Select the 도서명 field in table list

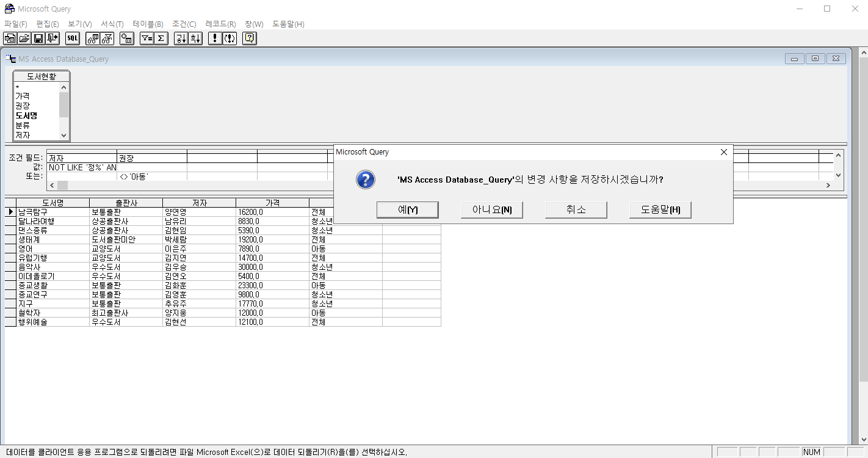click(x=26, y=115)
